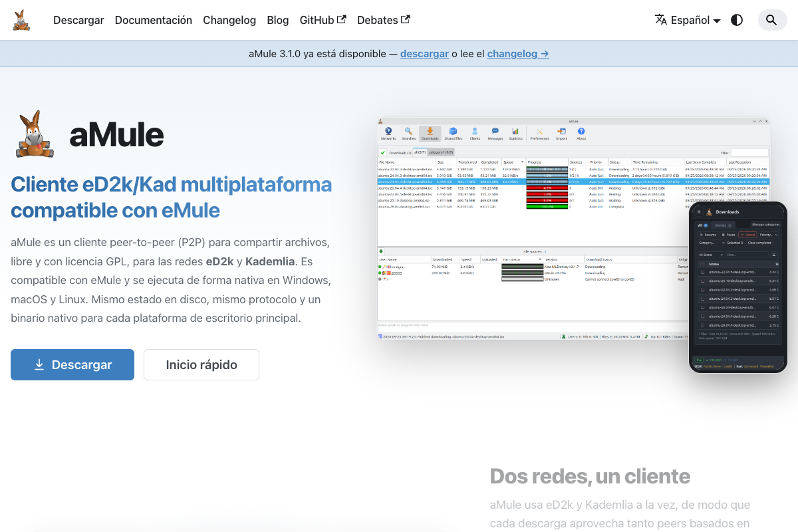Open the external GitHub link
The height and width of the screenshot is (532, 798).
[x=323, y=20]
